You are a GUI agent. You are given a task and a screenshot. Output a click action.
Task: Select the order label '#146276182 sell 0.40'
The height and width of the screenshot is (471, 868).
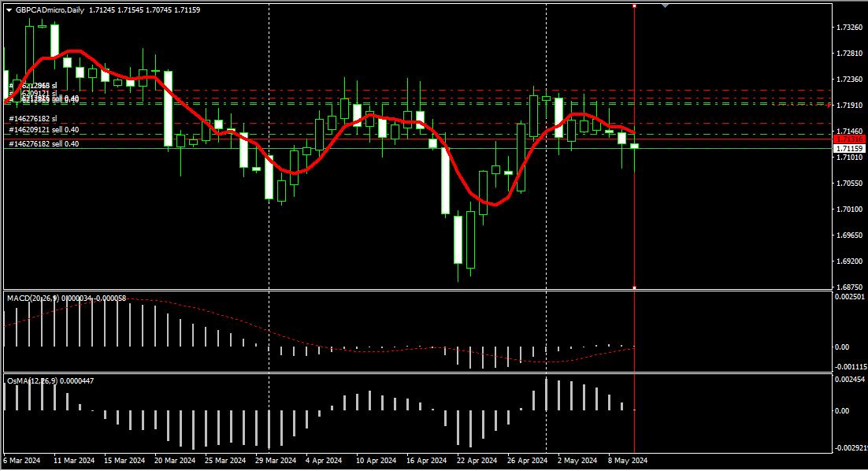tap(44, 144)
